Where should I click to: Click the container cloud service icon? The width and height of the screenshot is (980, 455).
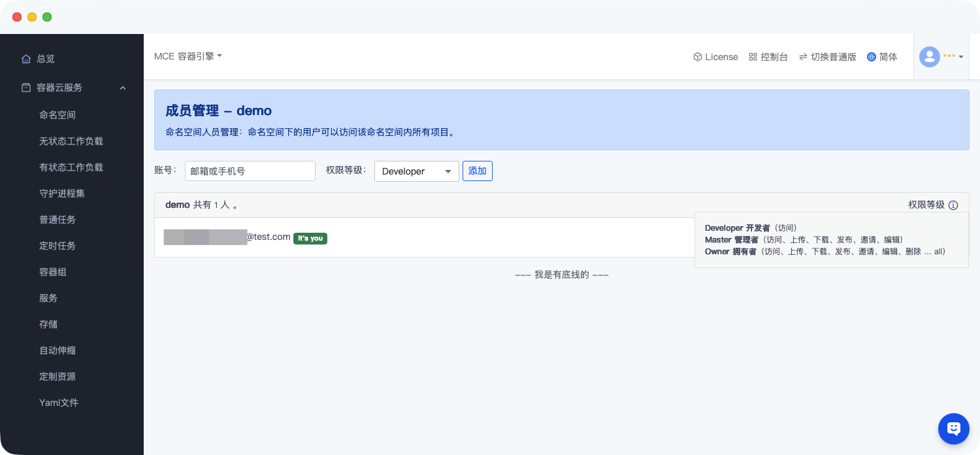pyautogui.click(x=26, y=88)
